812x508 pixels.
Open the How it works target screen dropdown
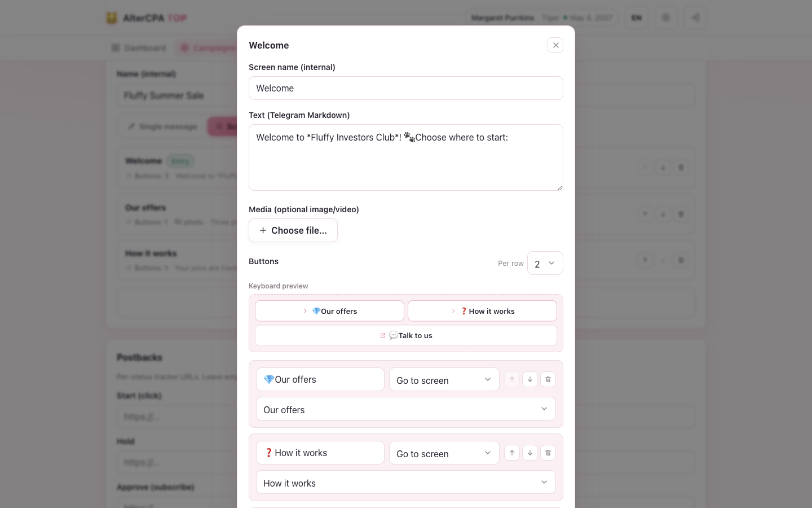(406, 482)
